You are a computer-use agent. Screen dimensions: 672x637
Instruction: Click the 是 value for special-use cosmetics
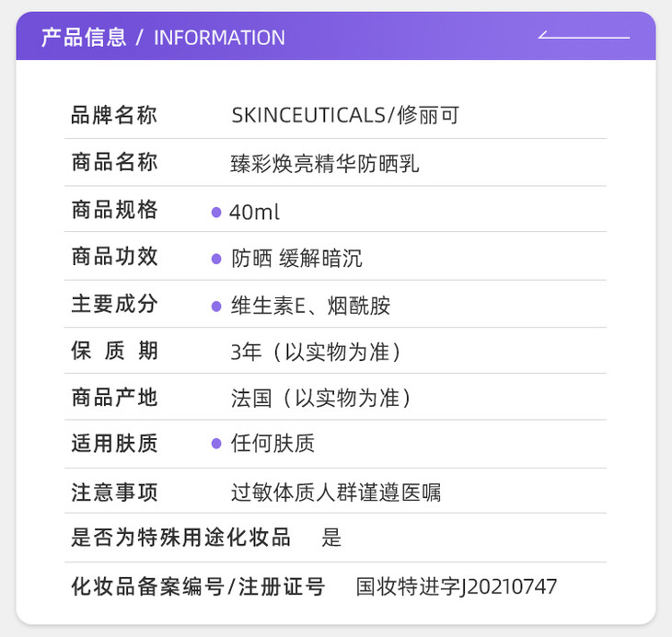[x=331, y=538]
